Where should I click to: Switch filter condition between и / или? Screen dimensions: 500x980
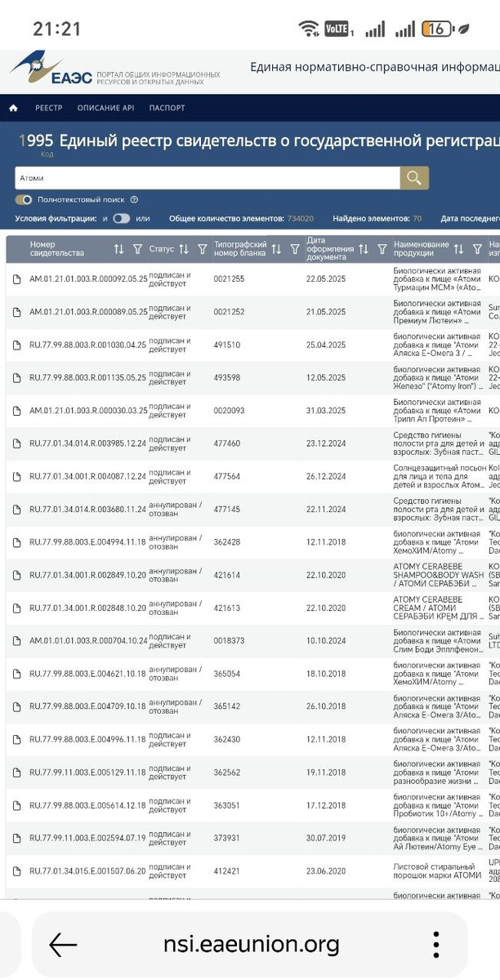click(121, 219)
